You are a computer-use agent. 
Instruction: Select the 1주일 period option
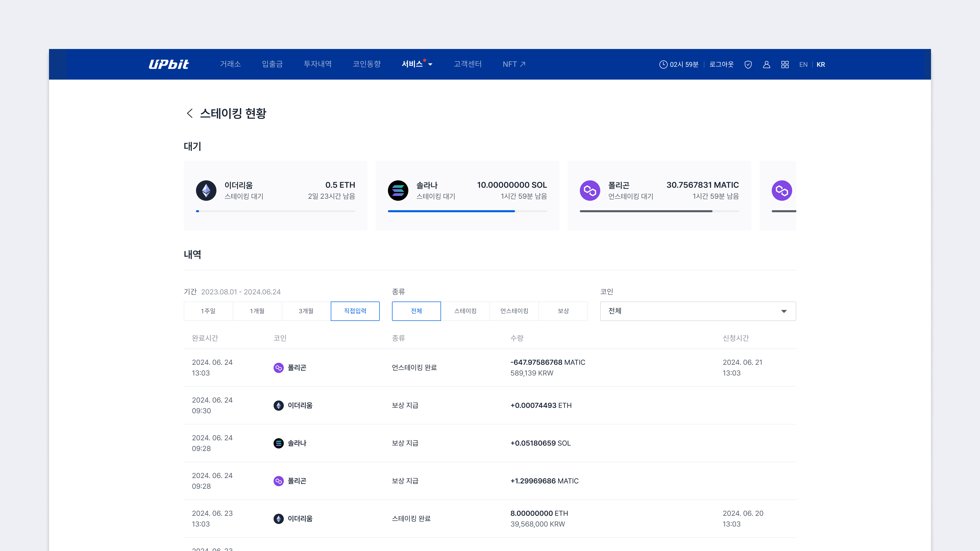pyautogui.click(x=208, y=311)
